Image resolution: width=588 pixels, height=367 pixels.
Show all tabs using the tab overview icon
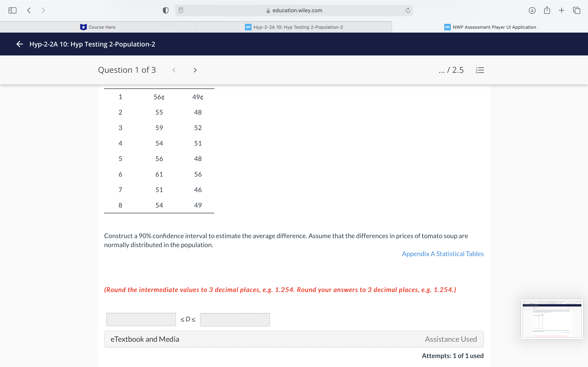coord(576,10)
